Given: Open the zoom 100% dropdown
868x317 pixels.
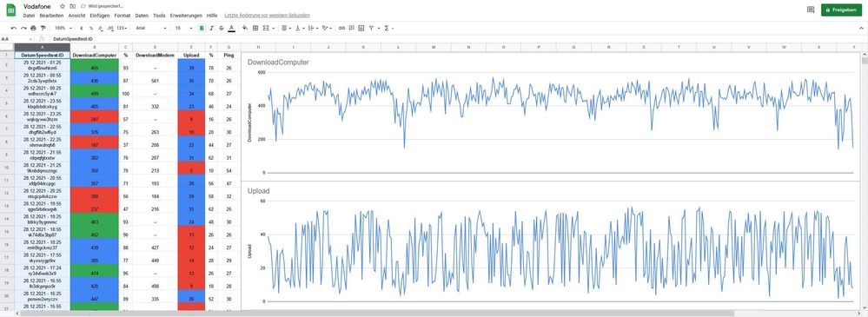Looking at the screenshot, I should 63,28.
